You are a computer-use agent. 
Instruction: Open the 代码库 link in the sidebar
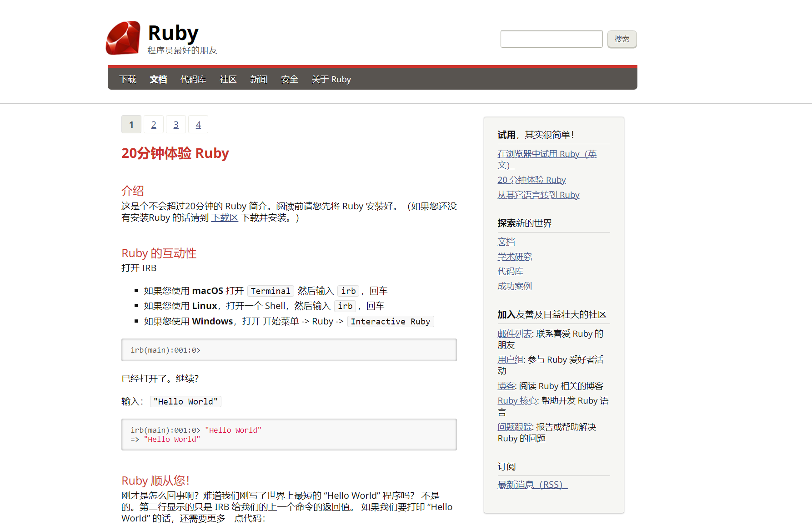point(510,271)
